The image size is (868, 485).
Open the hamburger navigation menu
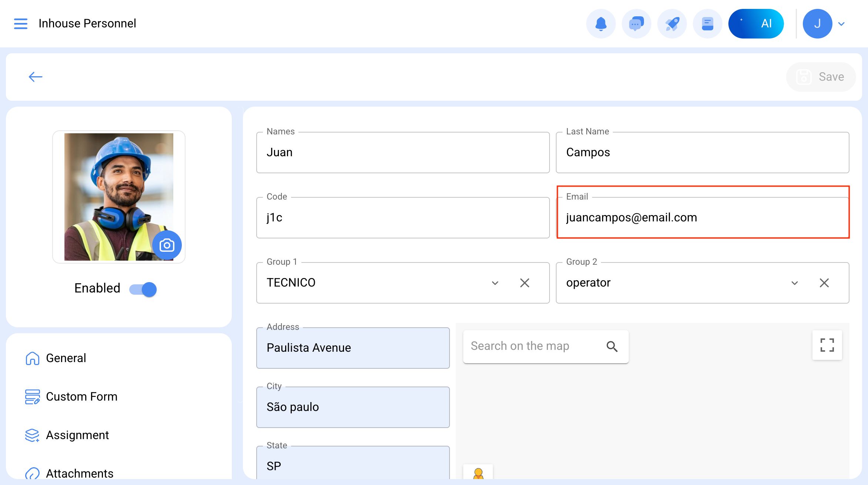click(21, 24)
